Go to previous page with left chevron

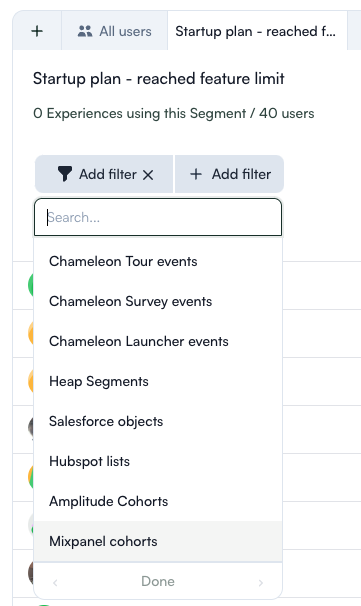(55, 582)
